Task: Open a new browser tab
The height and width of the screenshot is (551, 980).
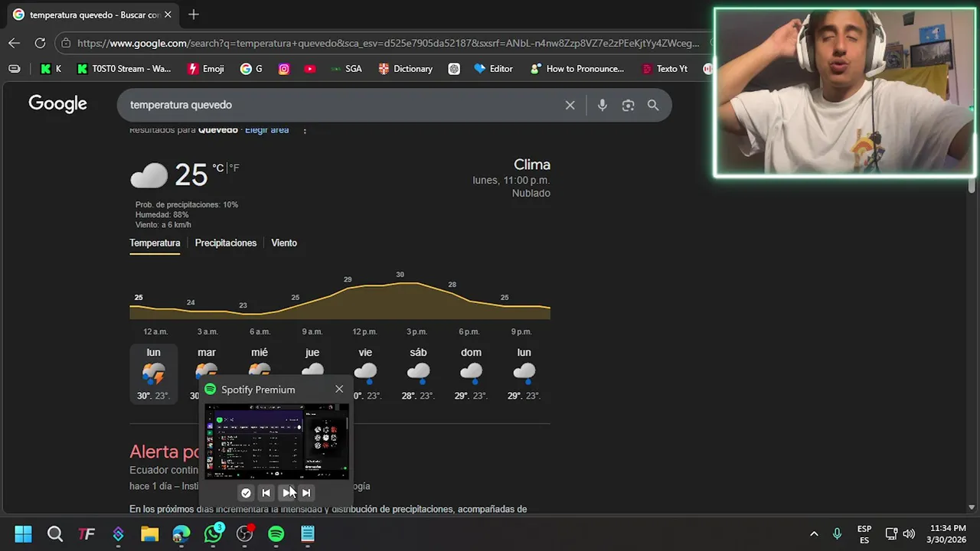Action: [194, 15]
